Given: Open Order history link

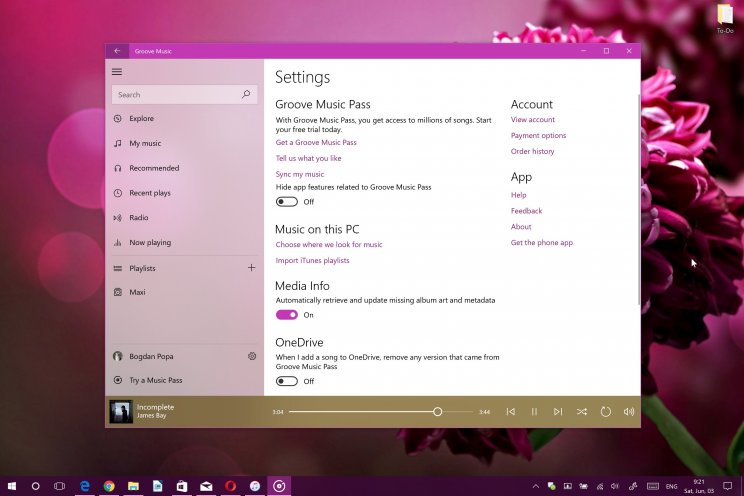Looking at the screenshot, I should 532,151.
